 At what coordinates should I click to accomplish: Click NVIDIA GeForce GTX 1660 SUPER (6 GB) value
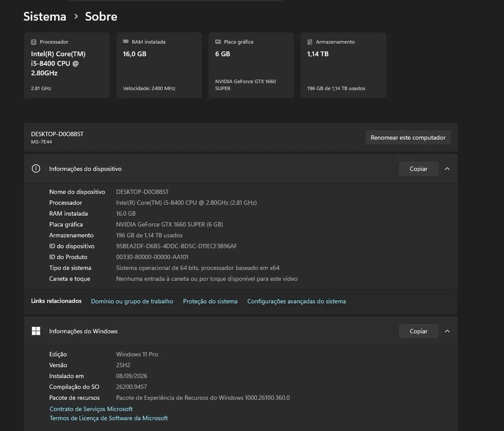(x=169, y=224)
